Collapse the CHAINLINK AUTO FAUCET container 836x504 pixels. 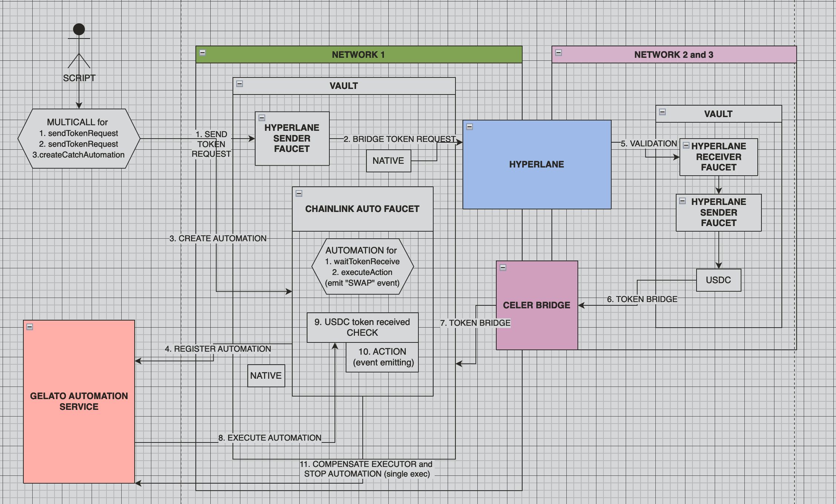coord(299,193)
